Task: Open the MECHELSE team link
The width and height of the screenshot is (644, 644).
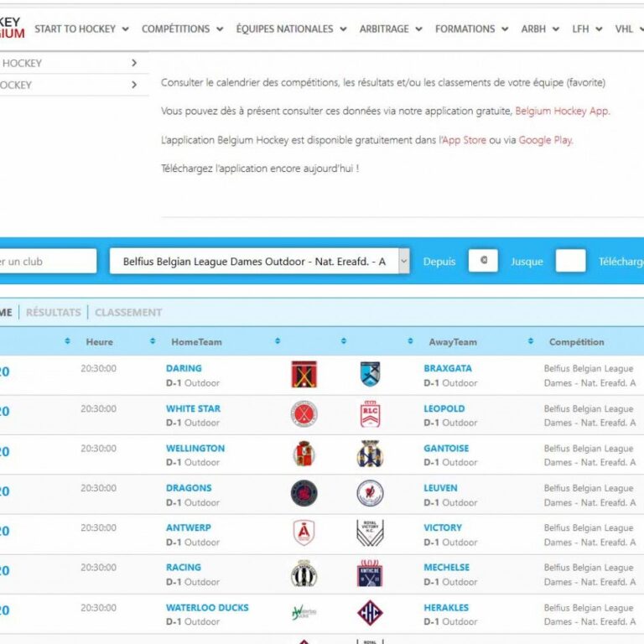Action: (446, 567)
